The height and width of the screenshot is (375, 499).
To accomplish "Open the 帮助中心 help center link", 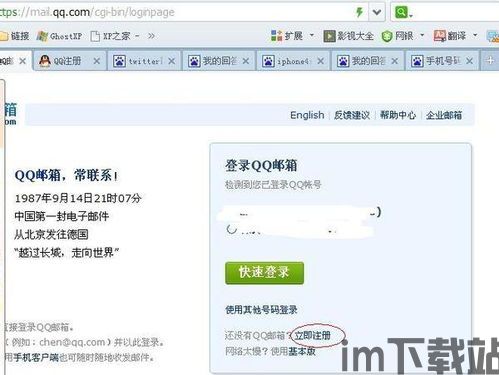I will (x=398, y=115).
